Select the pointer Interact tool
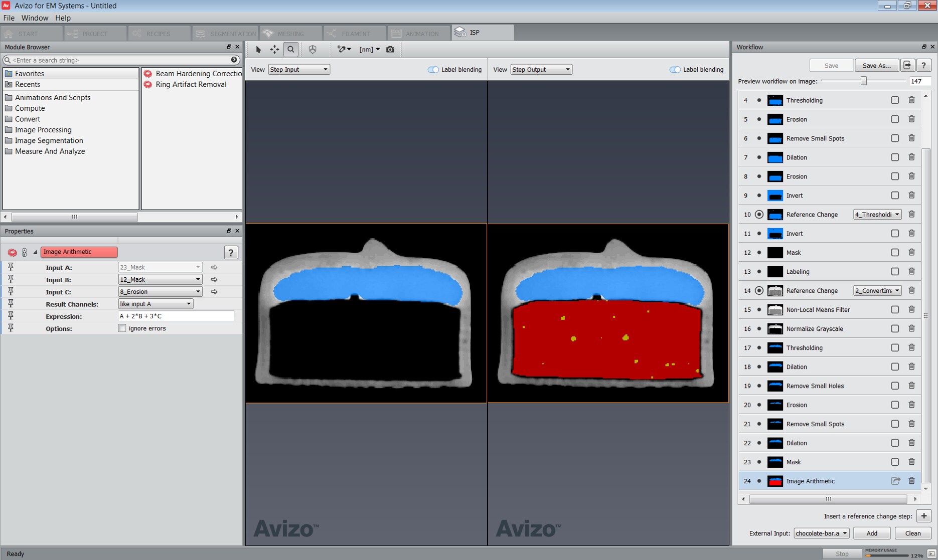938x560 pixels. click(x=257, y=49)
